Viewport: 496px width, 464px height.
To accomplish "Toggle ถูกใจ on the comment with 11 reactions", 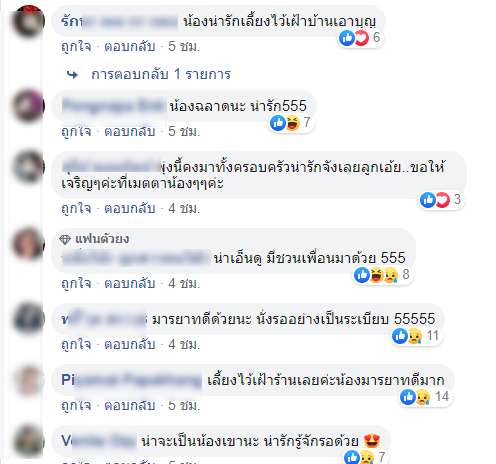I will click(76, 344).
